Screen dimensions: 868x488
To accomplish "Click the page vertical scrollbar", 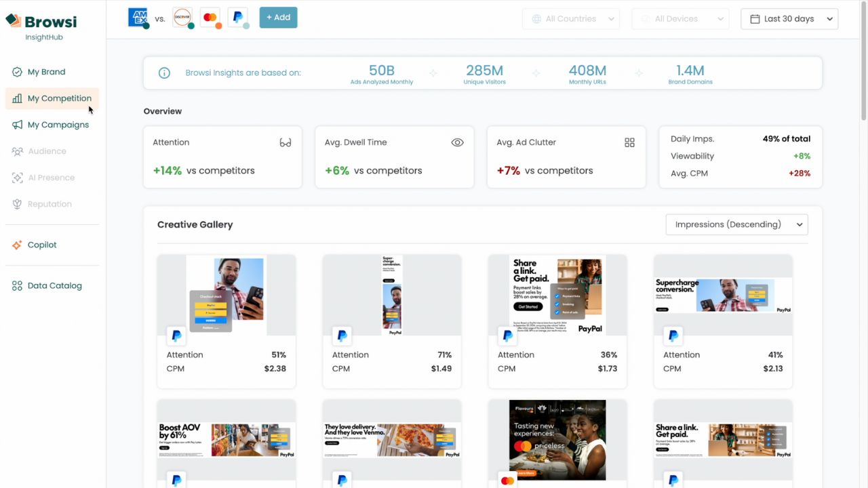I will (x=863, y=61).
